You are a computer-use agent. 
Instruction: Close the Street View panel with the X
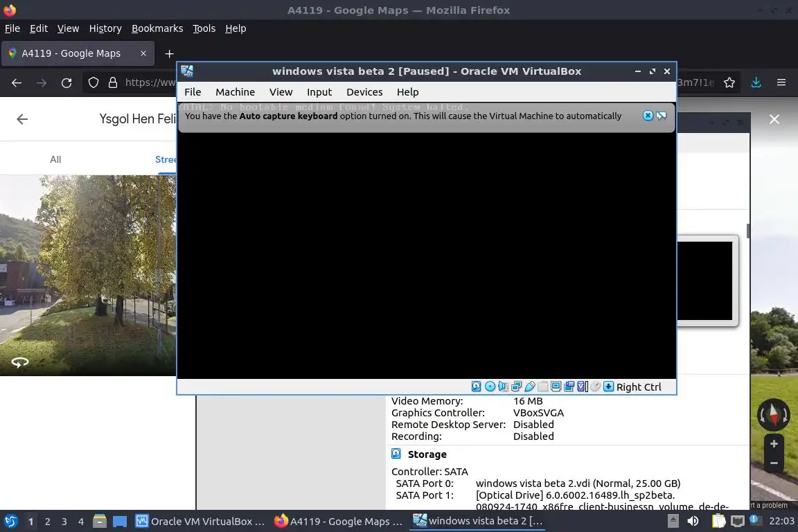tap(774, 119)
